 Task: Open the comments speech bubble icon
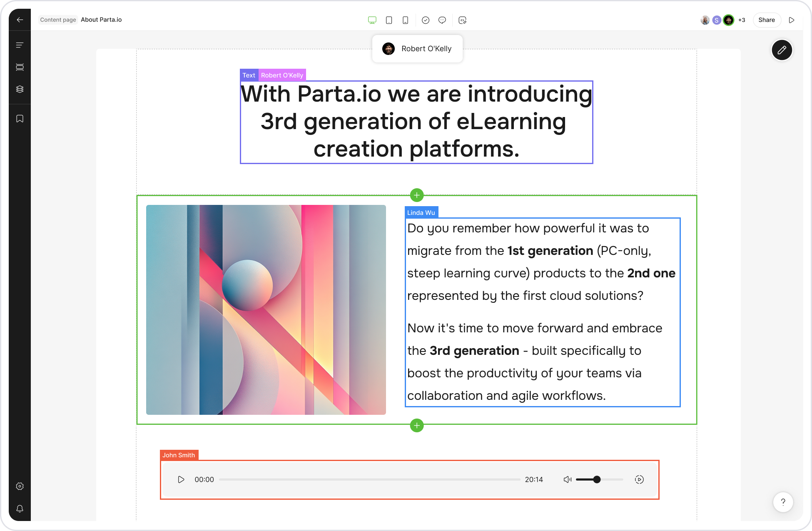pyautogui.click(x=442, y=20)
